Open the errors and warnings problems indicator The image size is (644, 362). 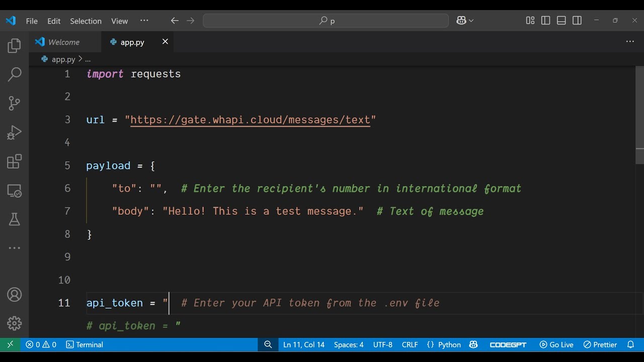pos(41,344)
